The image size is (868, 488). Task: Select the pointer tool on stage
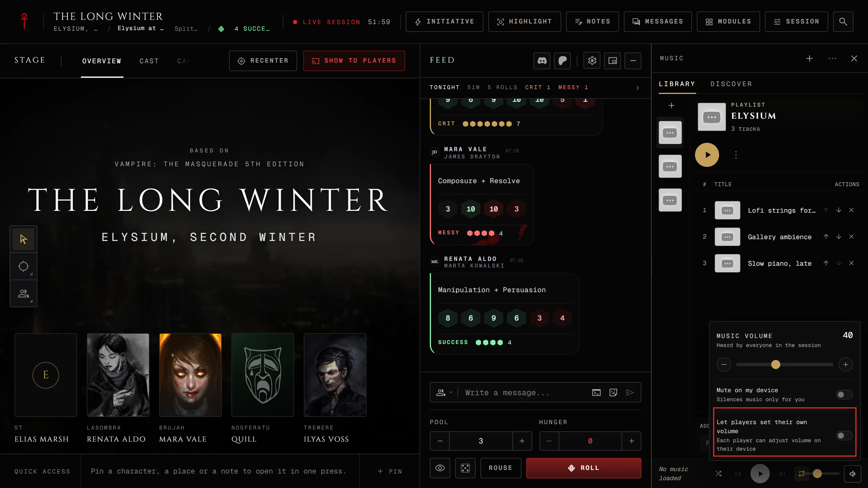pyautogui.click(x=24, y=239)
